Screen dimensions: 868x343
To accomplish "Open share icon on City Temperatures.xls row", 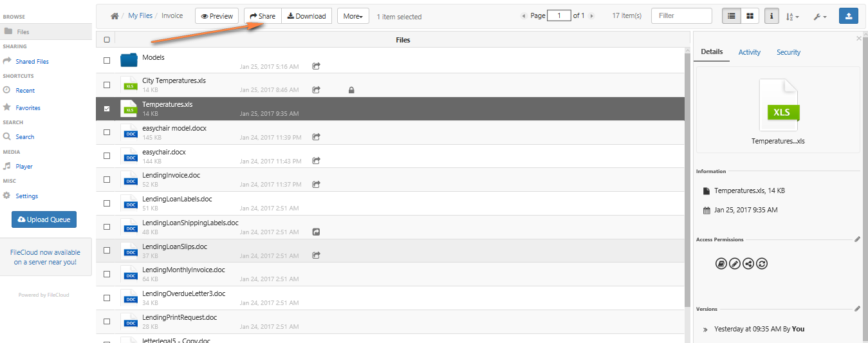I will click(317, 89).
